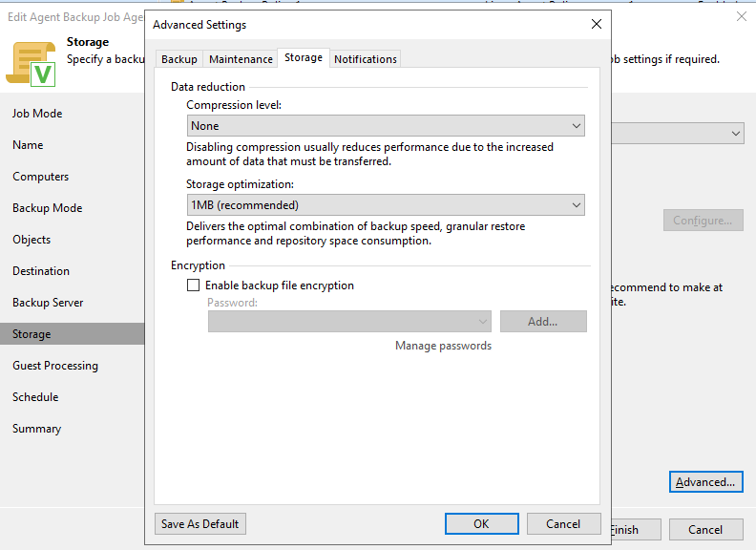Cancel the Edit Agent Backup Job wizard
This screenshot has width=756, height=550.
705,530
